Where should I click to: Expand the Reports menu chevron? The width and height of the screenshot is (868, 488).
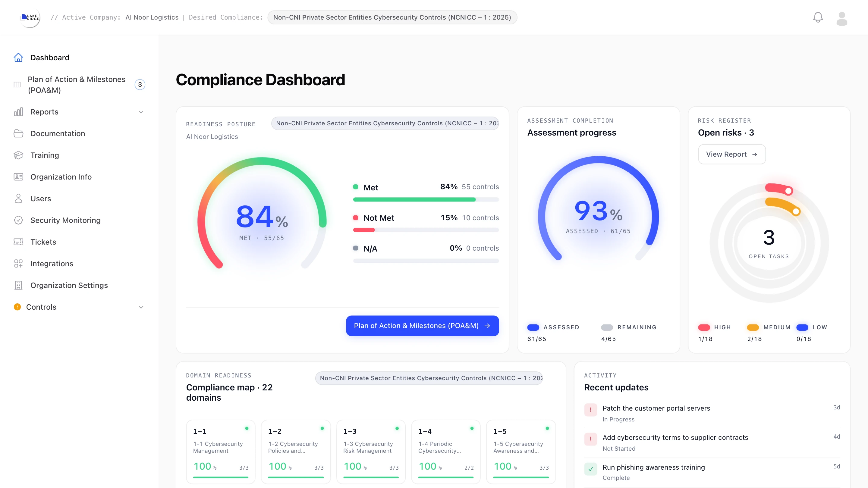tap(141, 112)
